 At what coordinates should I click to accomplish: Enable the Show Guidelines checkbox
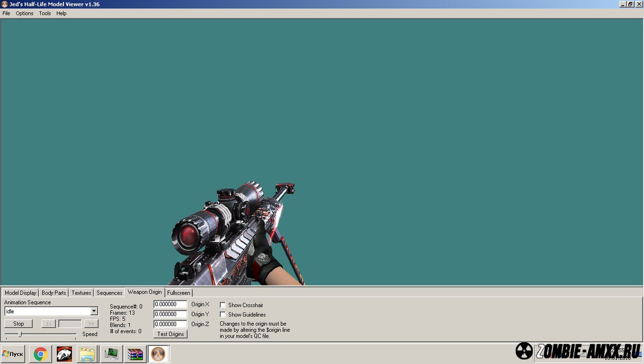click(222, 315)
